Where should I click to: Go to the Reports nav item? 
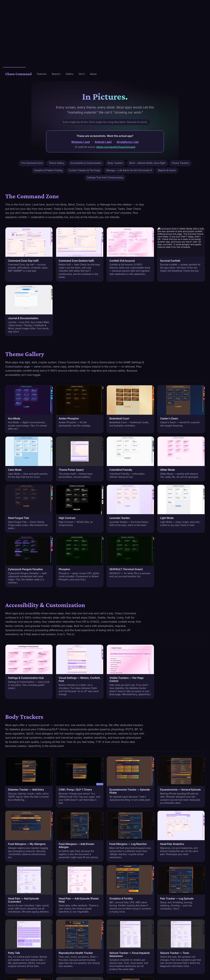[56, 74]
